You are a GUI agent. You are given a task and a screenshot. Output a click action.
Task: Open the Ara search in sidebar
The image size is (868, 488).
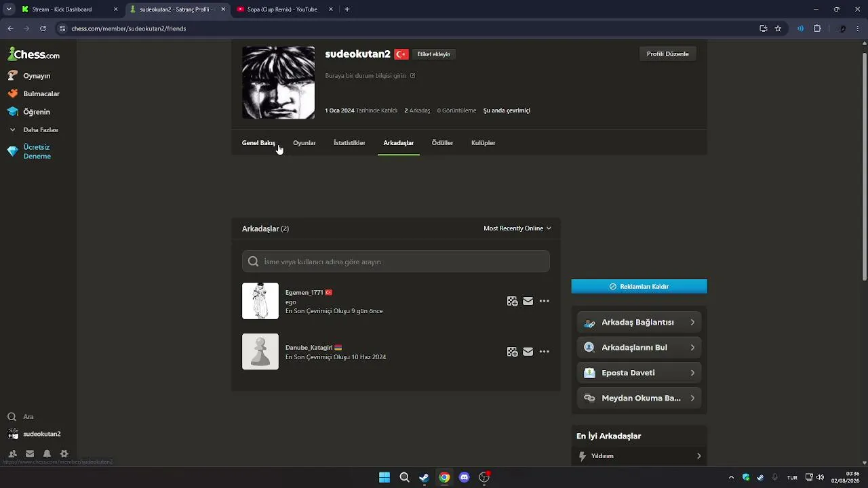tap(28, 417)
